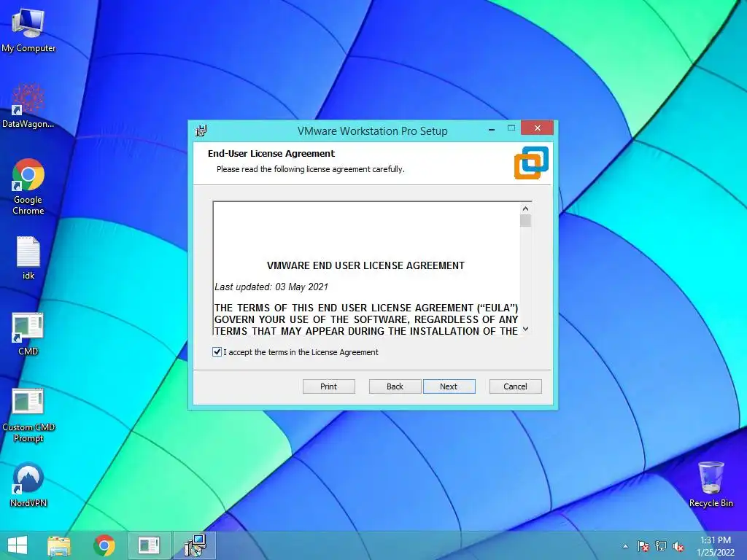Click the installer icon in the title bar
This screenshot has height=560, width=747.
click(201, 131)
